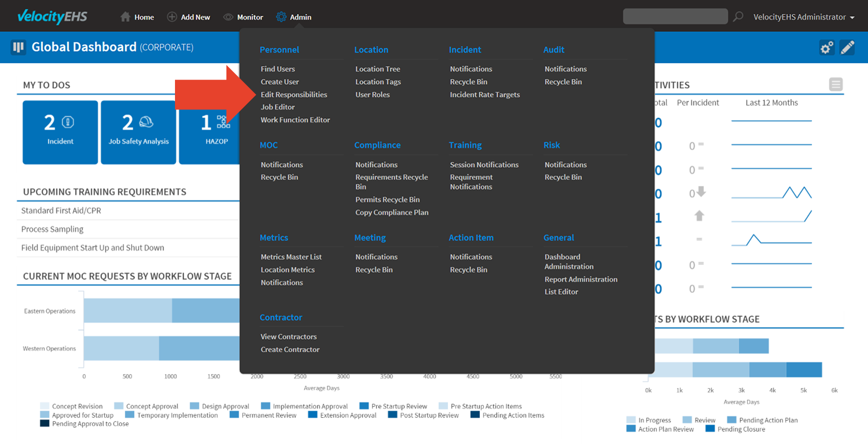Viewport: 868px width, 445px height.
Task: Open Action Item Notifications
Action: click(x=471, y=257)
